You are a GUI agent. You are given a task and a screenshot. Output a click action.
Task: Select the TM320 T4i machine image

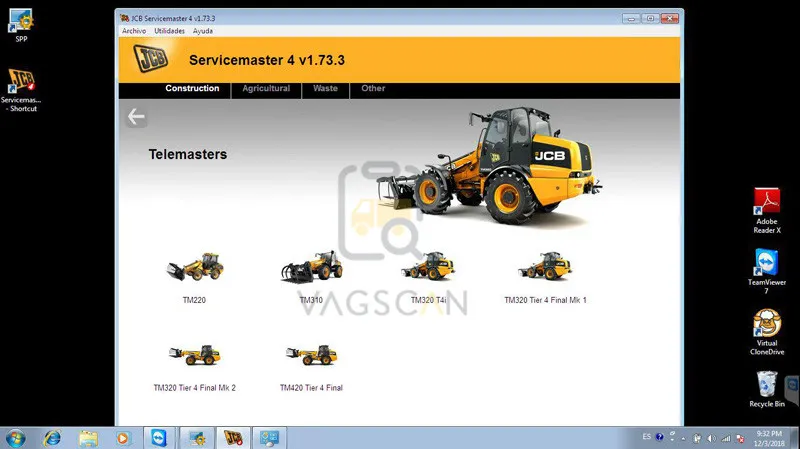[428, 266]
